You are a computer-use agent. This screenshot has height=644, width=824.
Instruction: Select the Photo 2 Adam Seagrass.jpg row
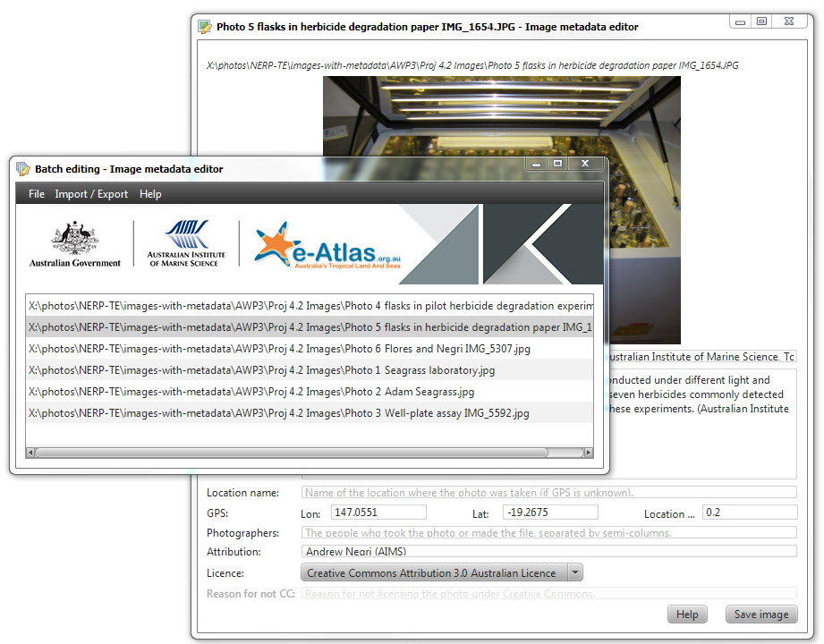coord(310,392)
